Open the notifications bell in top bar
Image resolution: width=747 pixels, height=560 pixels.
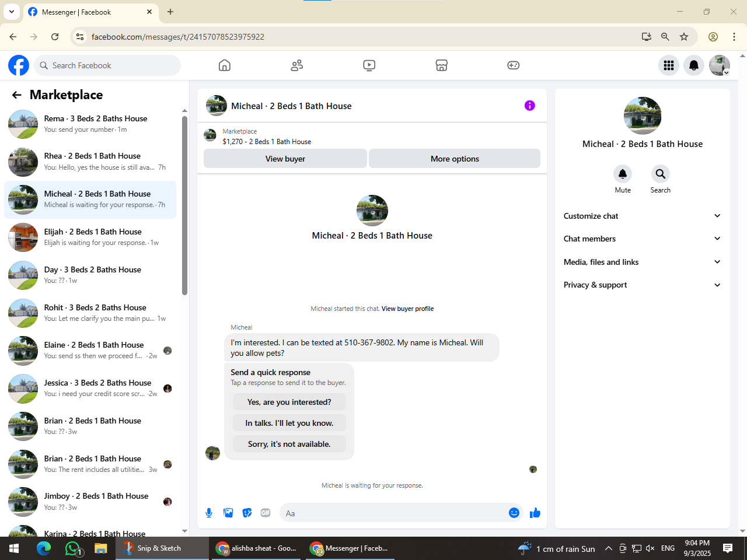point(694,65)
